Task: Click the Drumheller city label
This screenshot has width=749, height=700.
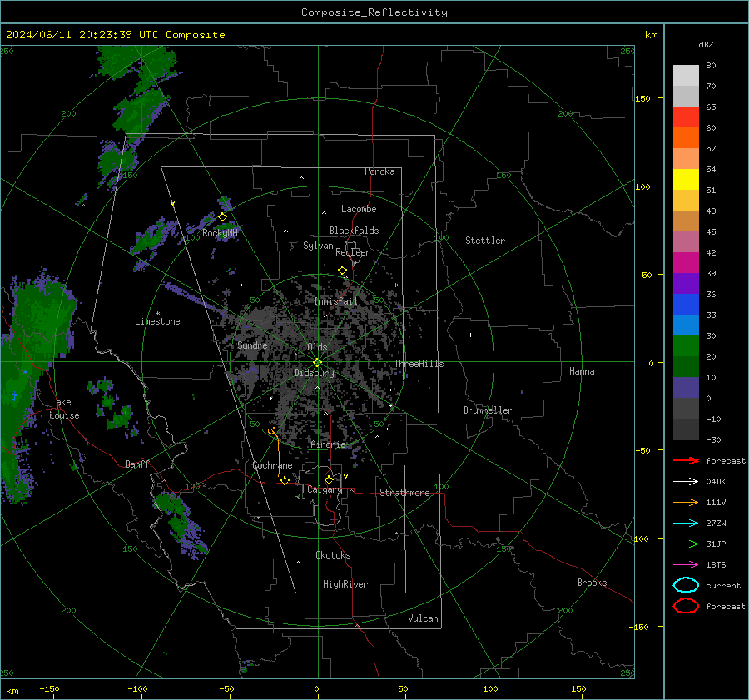Action: click(x=488, y=410)
